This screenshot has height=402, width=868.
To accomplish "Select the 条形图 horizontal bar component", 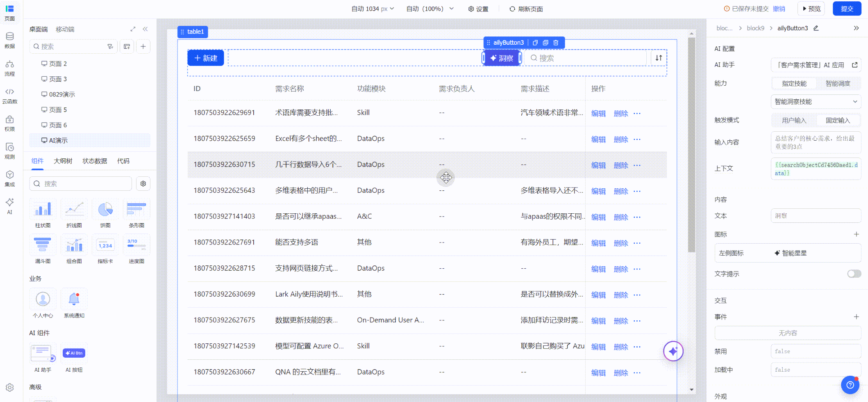I will coord(136,214).
